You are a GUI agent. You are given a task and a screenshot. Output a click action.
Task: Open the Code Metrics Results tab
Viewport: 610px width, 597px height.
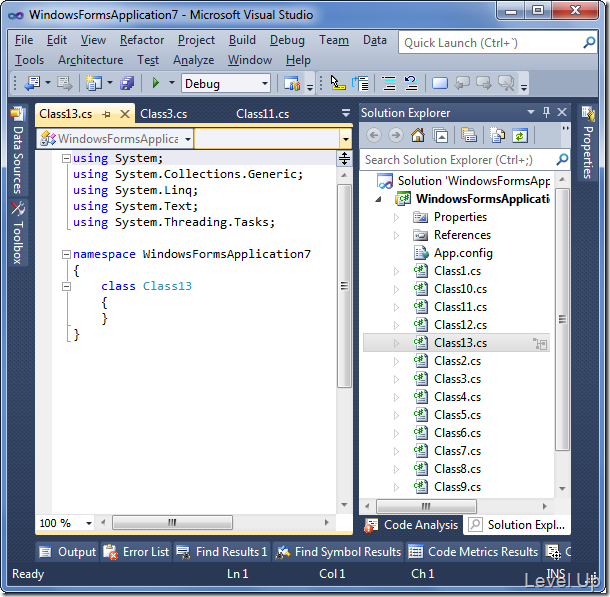[473, 551]
